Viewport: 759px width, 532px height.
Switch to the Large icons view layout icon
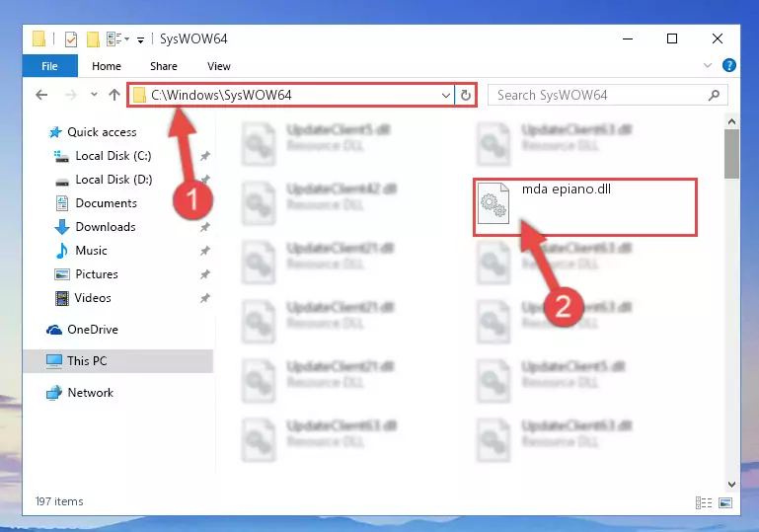pyautogui.click(x=725, y=503)
